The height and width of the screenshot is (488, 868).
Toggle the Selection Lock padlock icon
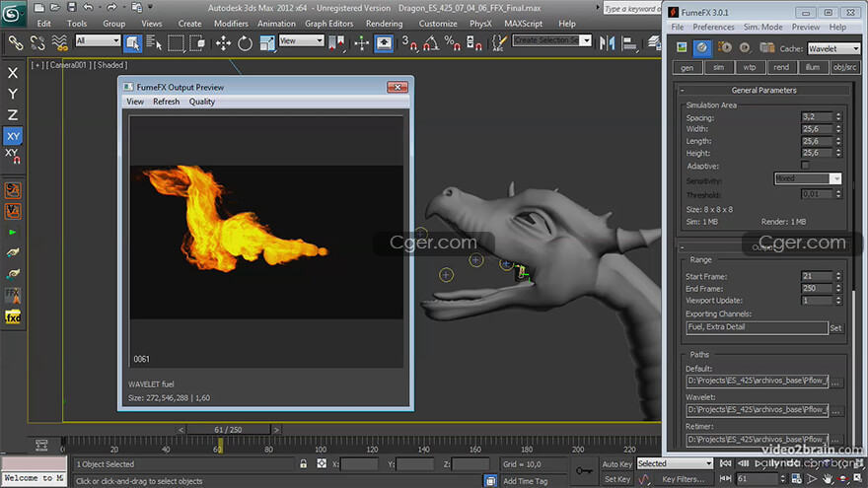pyautogui.click(x=304, y=463)
